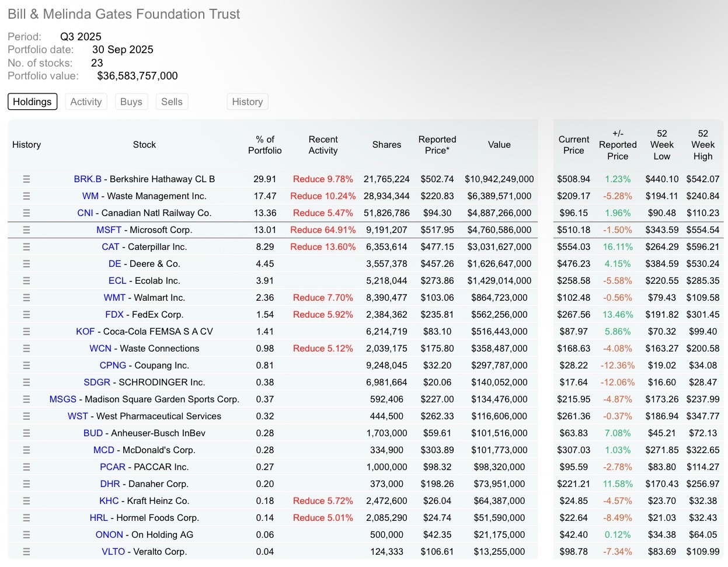Sort by 52 Week High column header

(x=703, y=145)
